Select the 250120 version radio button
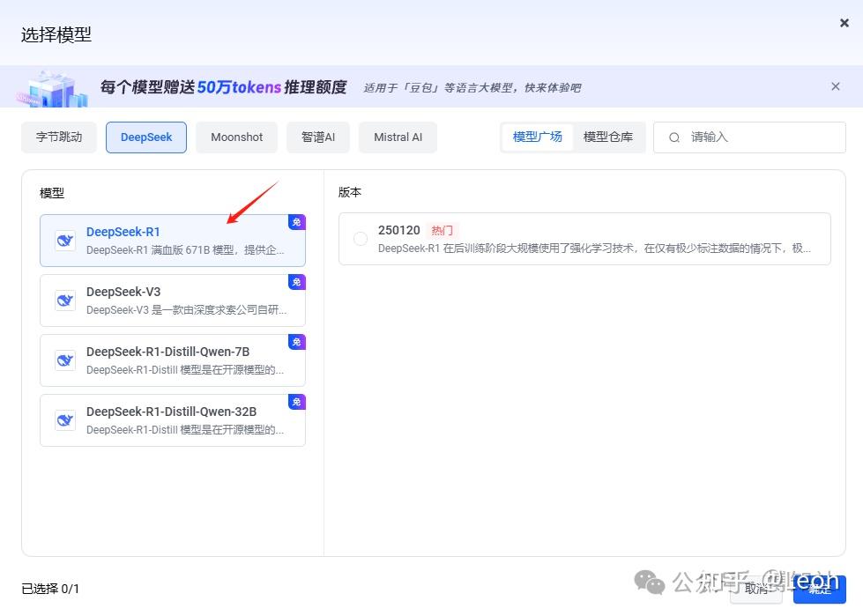863x616 pixels. 361,239
